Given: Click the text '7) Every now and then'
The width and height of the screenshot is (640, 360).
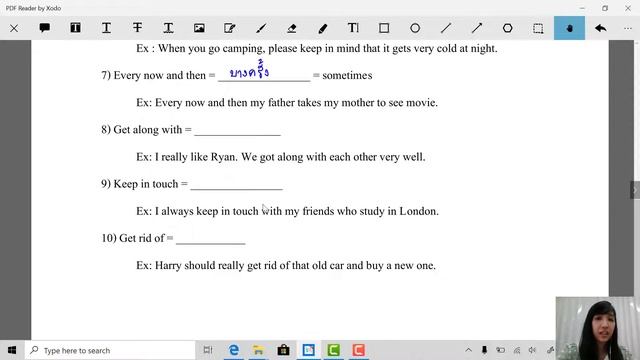Looking at the screenshot, I should [153, 76].
